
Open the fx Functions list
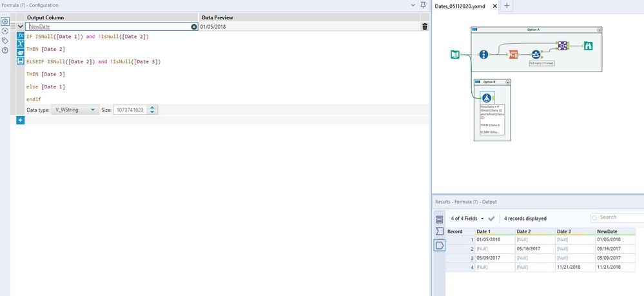click(20, 35)
